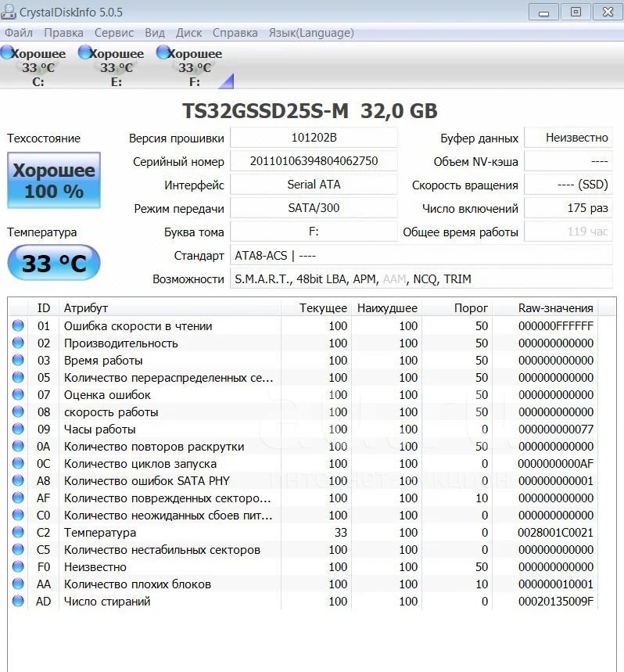Screen dimensions: 624x672
Task: Click the Порог column header
Action: point(457,307)
